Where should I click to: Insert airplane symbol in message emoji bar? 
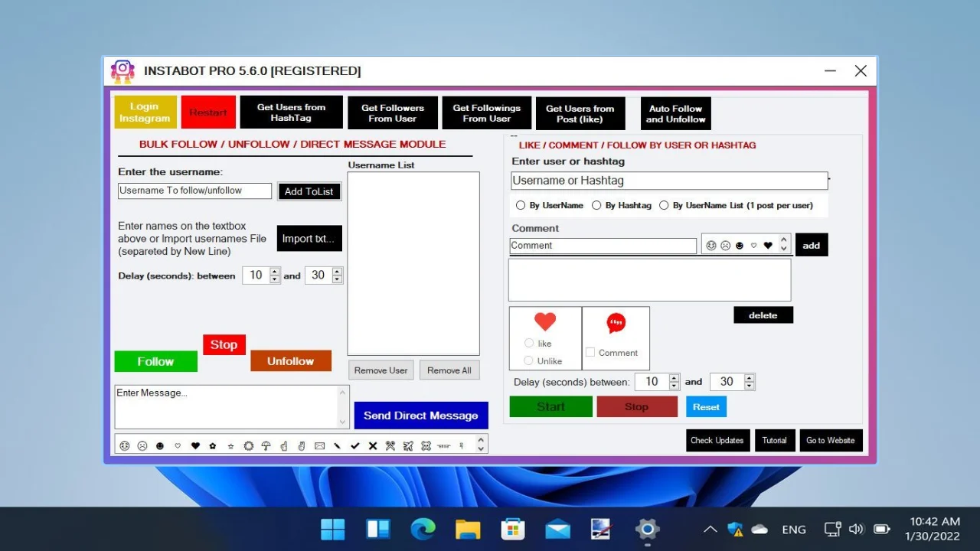408,445
